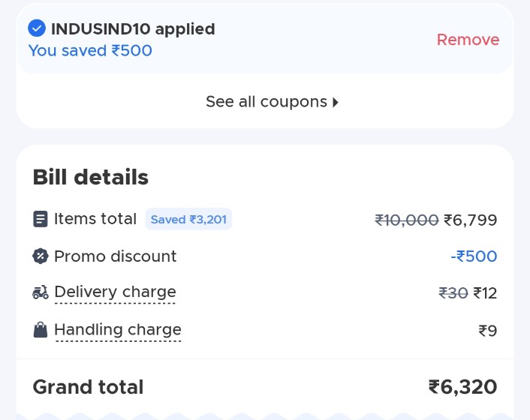Click the Delivery charge scooter icon
The image size is (530, 420).
click(41, 292)
